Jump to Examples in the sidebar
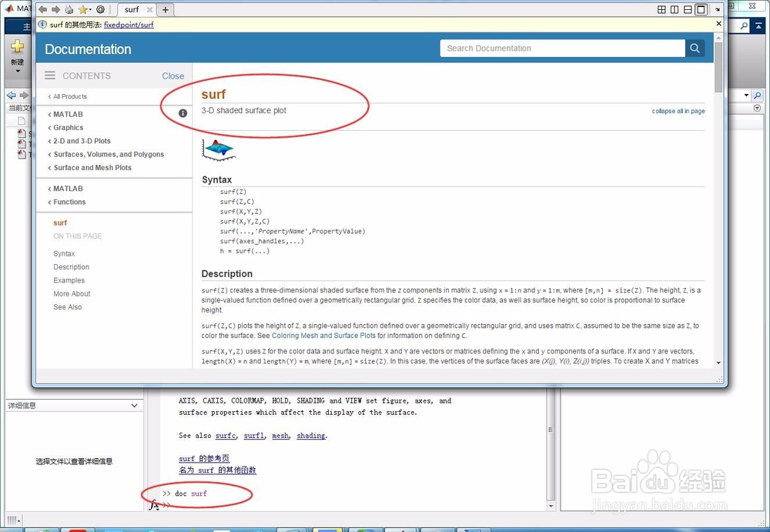The image size is (770, 532). pyautogui.click(x=69, y=280)
